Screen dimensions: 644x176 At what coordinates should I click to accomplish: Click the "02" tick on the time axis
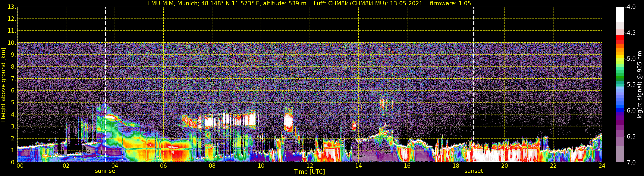[x=66, y=166]
